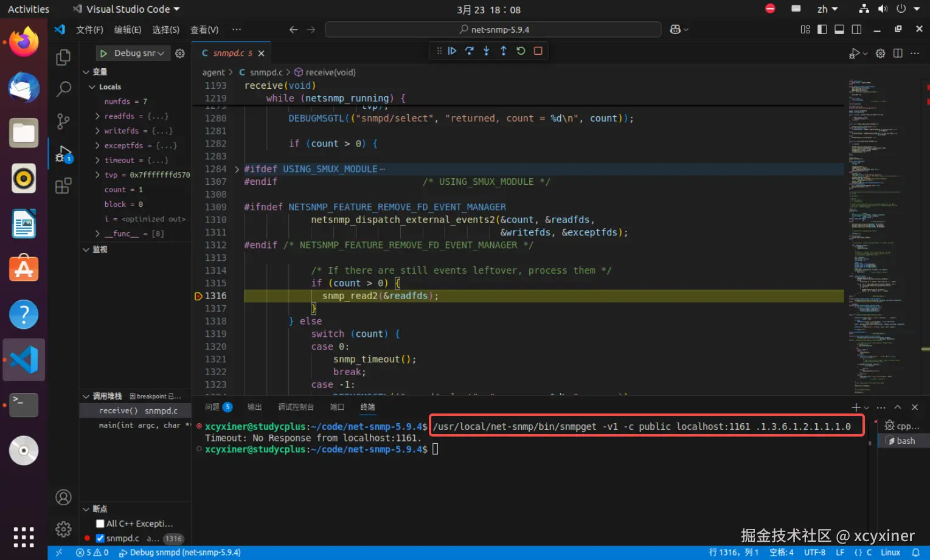Open the Extensions view in activity bar

point(63,185)
